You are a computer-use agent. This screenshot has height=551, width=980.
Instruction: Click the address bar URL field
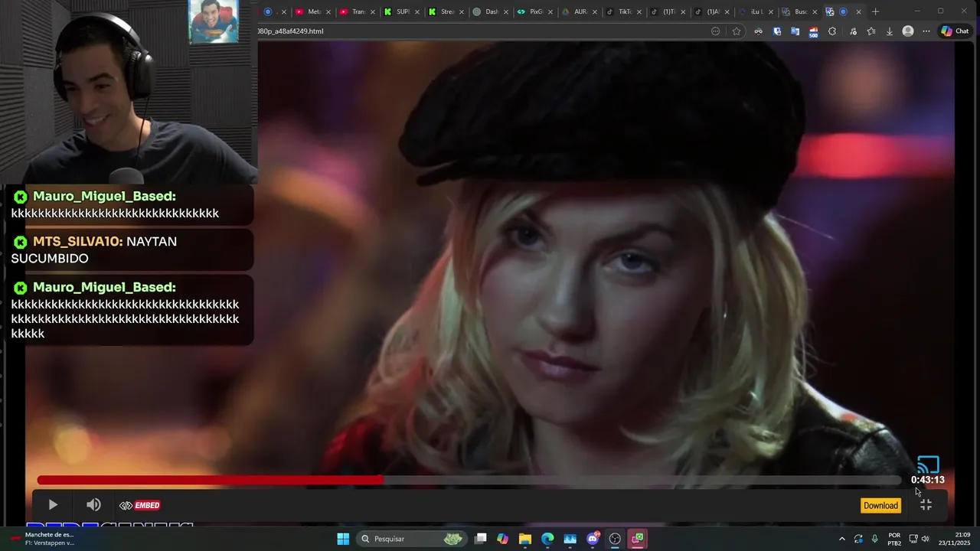coord(482,31)
